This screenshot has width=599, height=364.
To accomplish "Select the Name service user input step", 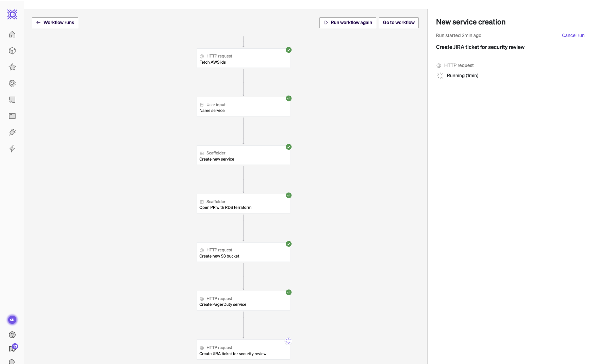I will coord(243,107).
